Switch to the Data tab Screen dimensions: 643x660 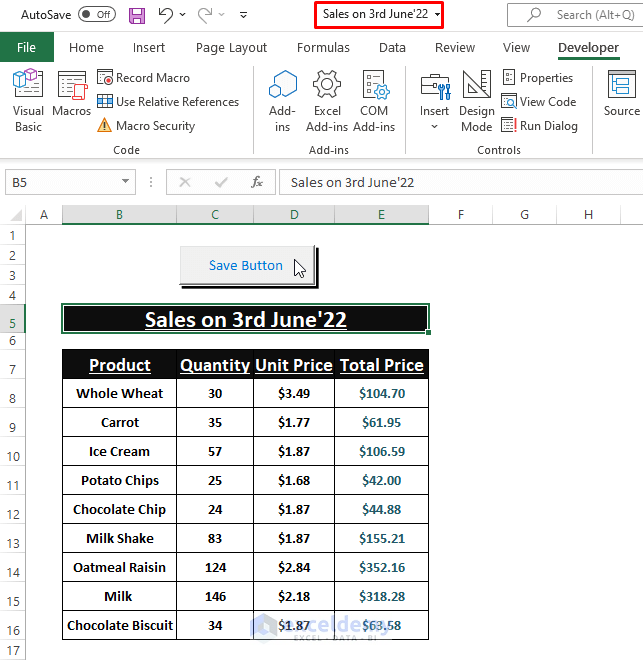(392, 48)
